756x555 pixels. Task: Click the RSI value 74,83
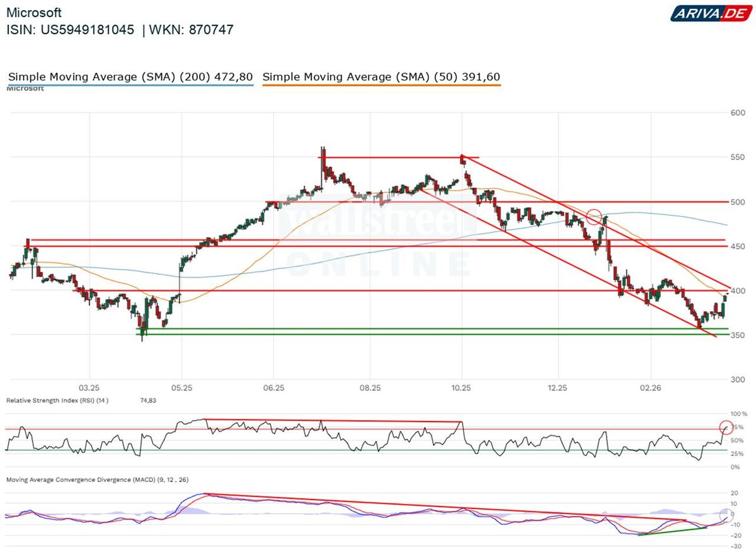147,401
